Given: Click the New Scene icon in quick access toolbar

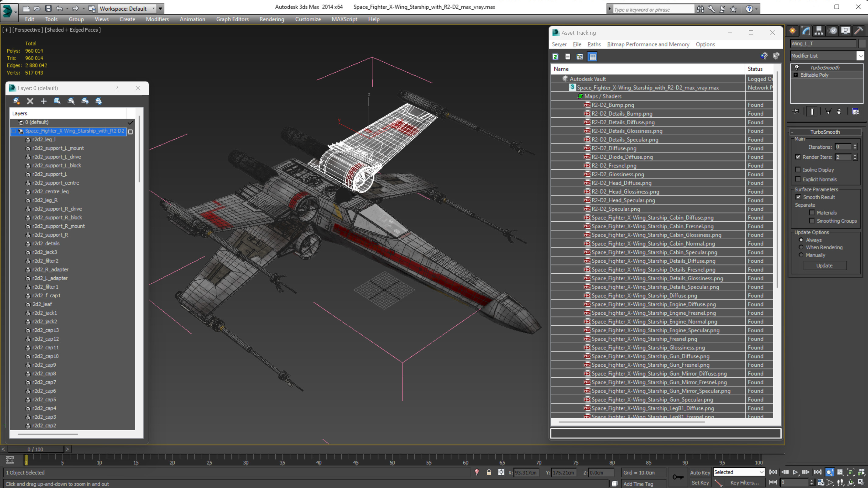Looking at the screenshot, I should click(x=26, y=9).
